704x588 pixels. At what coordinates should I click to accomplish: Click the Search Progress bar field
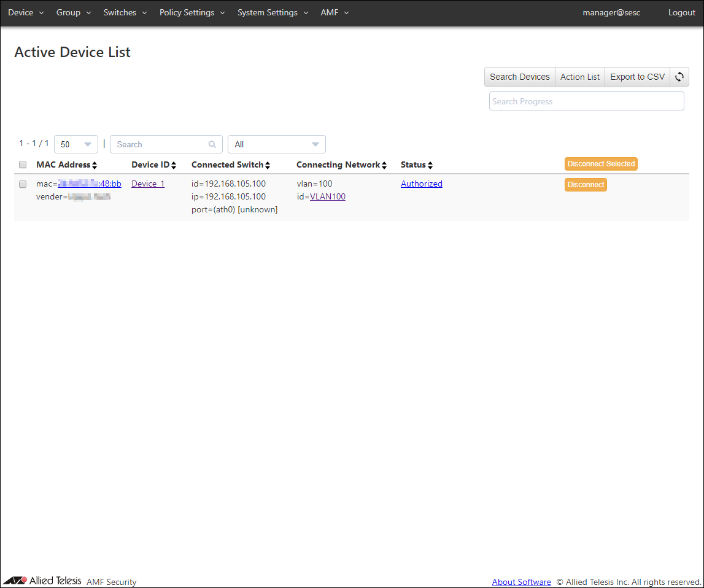[586, 101]
